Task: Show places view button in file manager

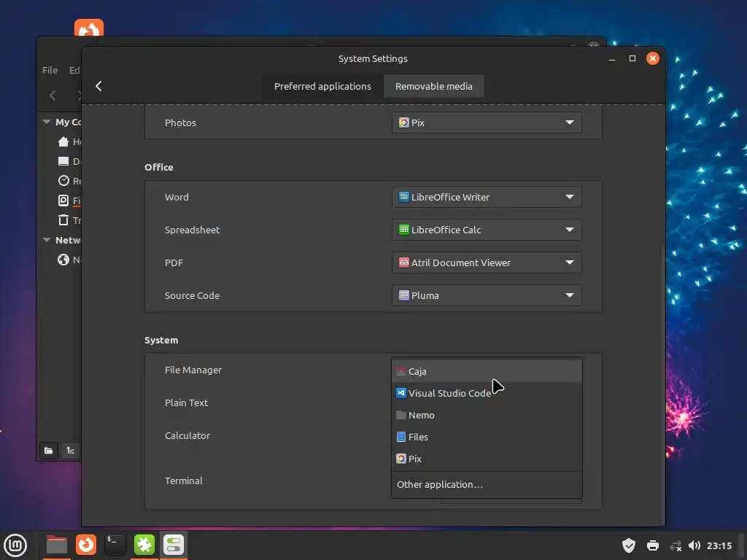Action: click(49, 451)
